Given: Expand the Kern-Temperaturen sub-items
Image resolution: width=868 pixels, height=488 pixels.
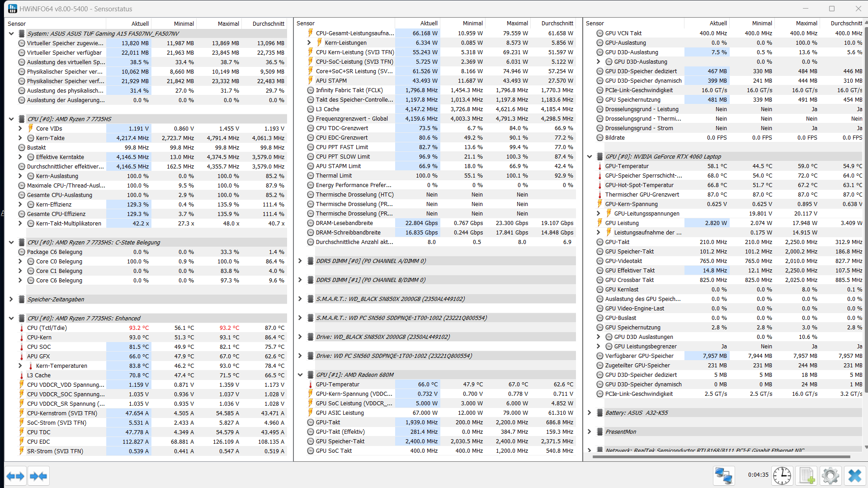Looking at the screenshot, I should pyautogui.click(x=20, y=366).
